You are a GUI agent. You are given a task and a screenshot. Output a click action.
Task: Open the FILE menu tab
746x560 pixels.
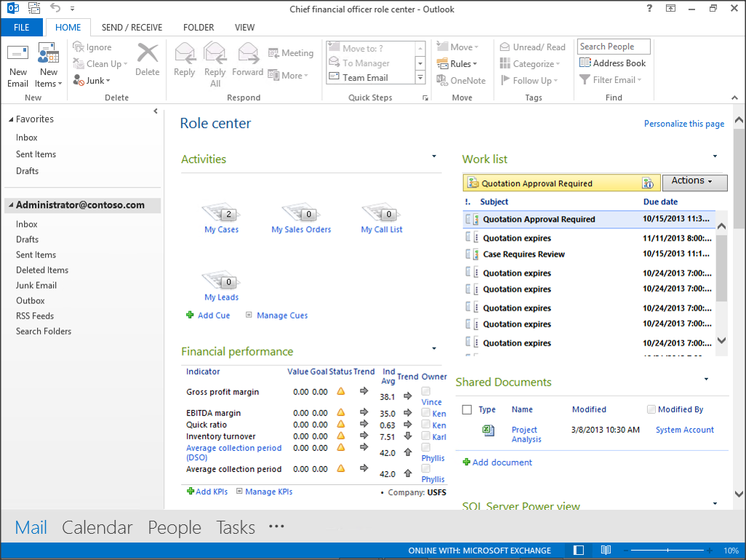tap(22, 28)
